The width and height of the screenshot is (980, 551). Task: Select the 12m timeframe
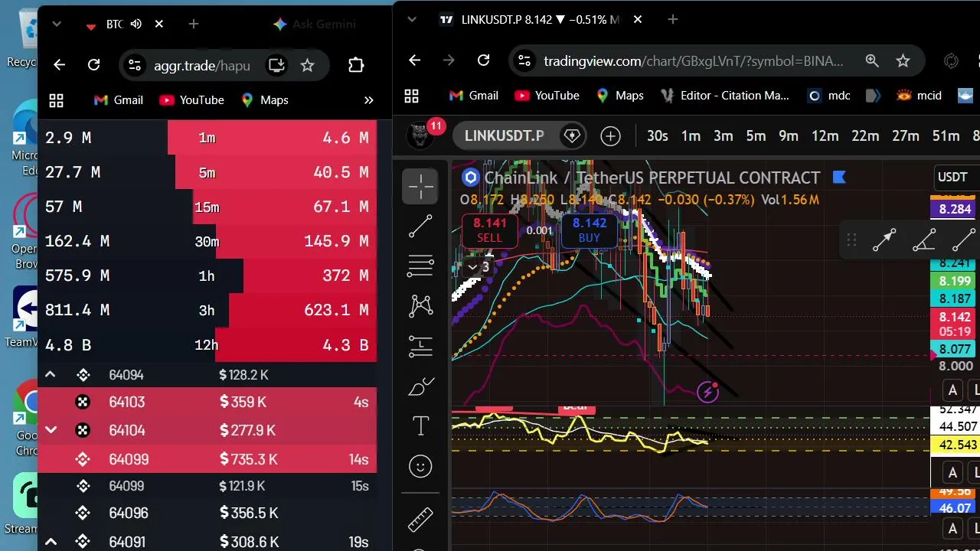click(x=825, y=136)
